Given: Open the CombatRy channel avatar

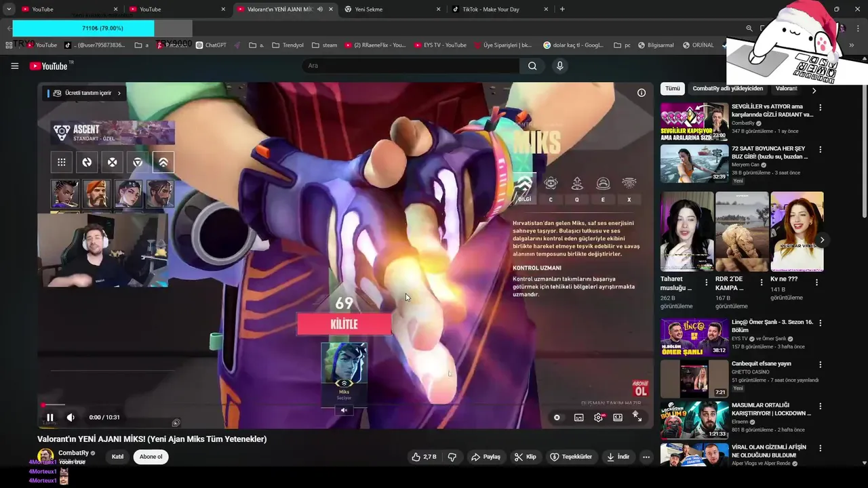Looking at the screenshot, I should pyautogui.click(x=45, y=456).
